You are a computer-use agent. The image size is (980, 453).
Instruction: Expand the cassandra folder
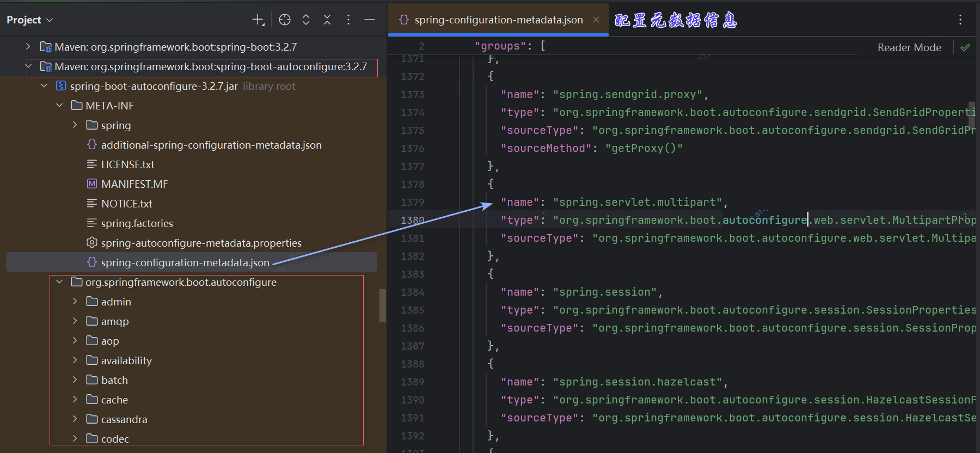click(x=75, y=419)
